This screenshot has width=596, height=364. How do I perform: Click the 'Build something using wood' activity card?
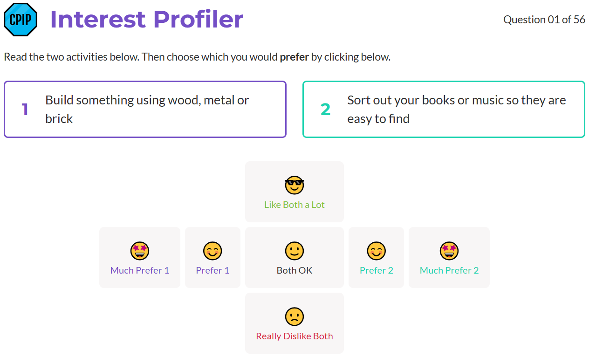click(x=145, y=110)
